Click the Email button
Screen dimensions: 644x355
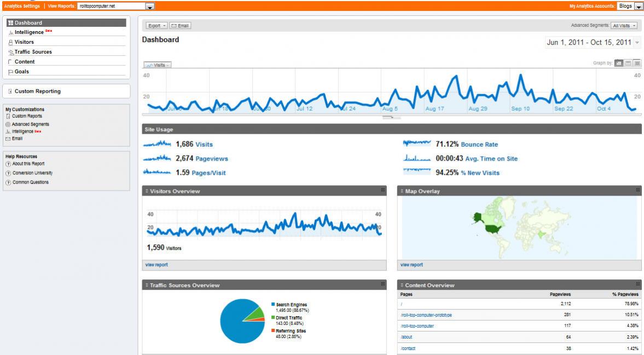pyautogui.click(x=181, y=26)
